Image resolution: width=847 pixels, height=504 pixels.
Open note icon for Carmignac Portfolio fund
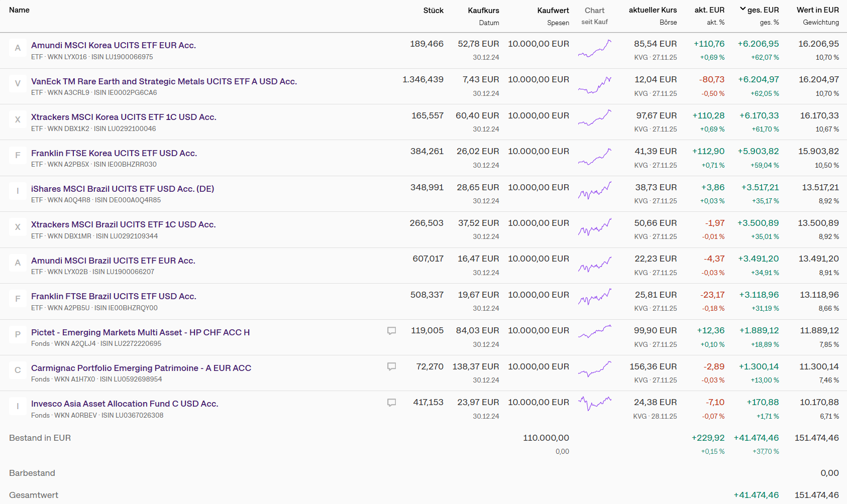392,366
